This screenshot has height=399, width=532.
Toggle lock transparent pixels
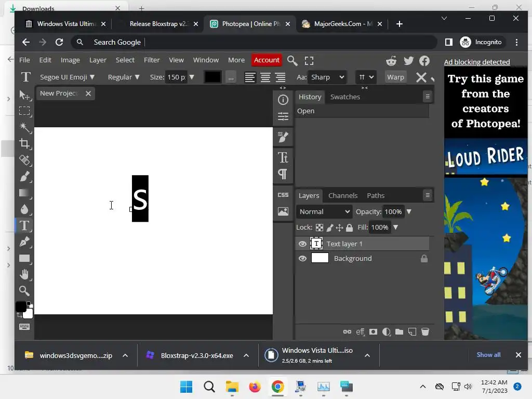(x=320, y=228)
